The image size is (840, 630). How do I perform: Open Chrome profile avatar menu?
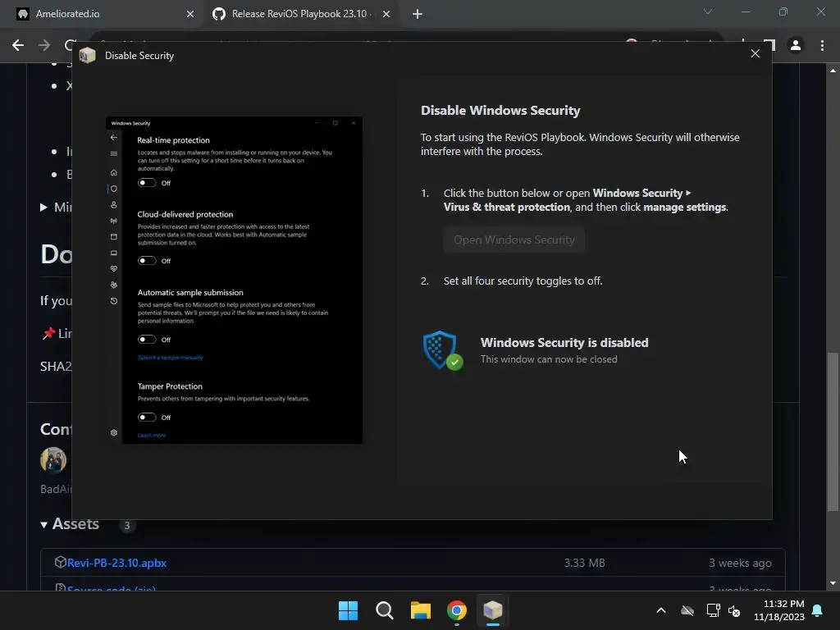pyautogui.click(x=796, y=46)
